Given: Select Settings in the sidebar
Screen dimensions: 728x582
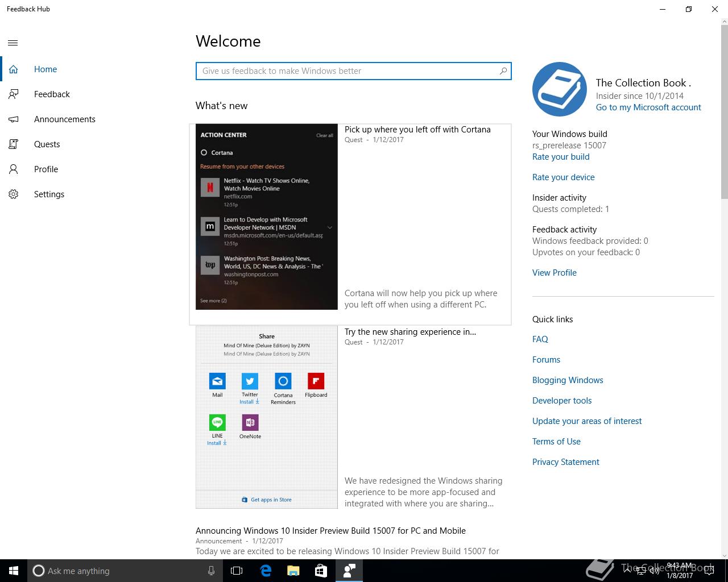Looking at the screenshot, I should 49,194.
